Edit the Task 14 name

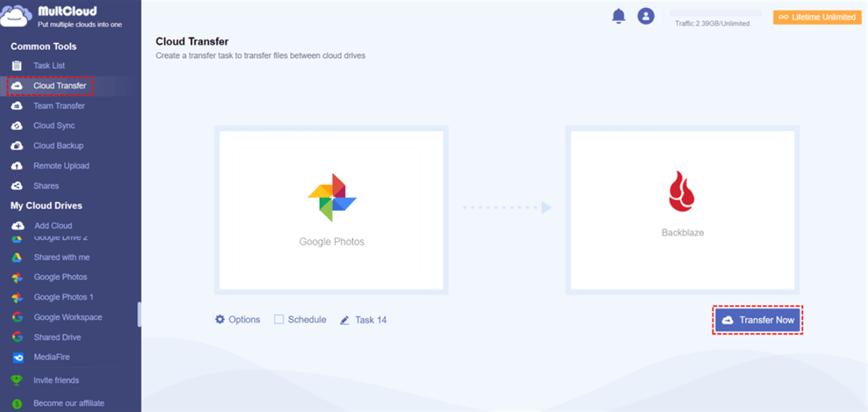click(x=371, y=319)
